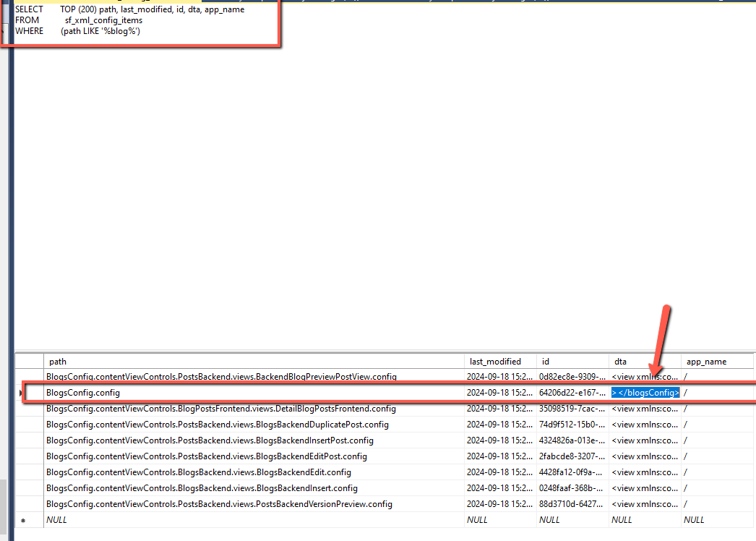Click the id cell starting 35098519-7cac
This screenshot has height=541, width=756.
(x=572, y=409)
